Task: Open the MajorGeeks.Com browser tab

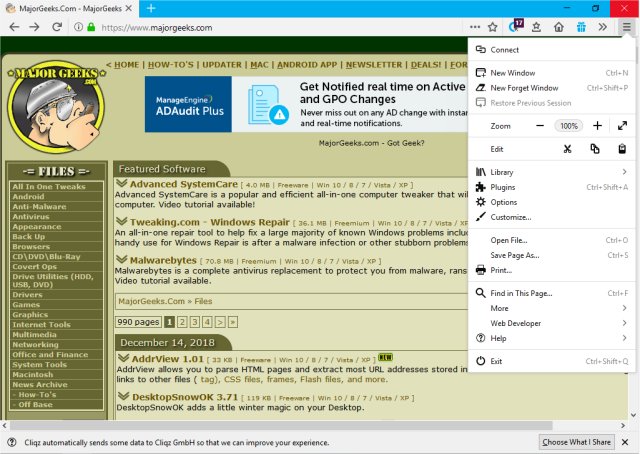Action: click(x=69, y=9)
